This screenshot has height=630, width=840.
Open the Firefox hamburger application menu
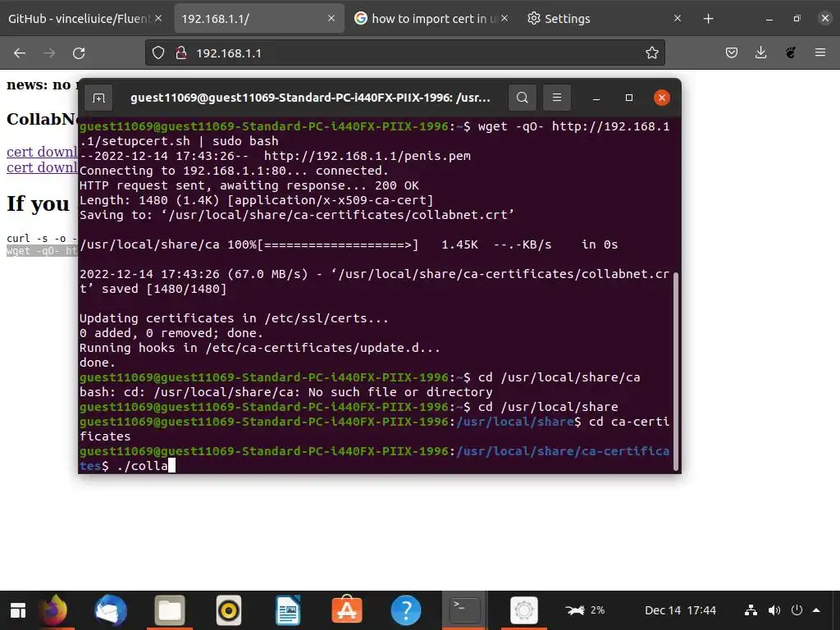(x=819, y=52)
